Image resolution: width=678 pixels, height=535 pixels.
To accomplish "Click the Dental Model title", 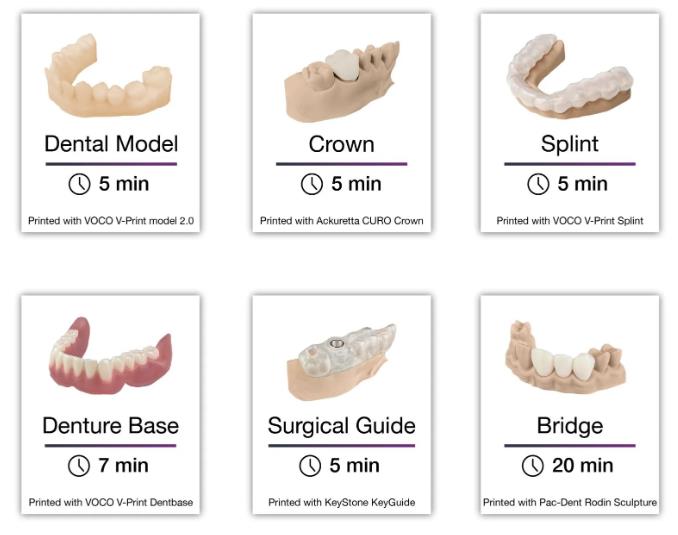I will pyautogui.click(x=110, y=143).
